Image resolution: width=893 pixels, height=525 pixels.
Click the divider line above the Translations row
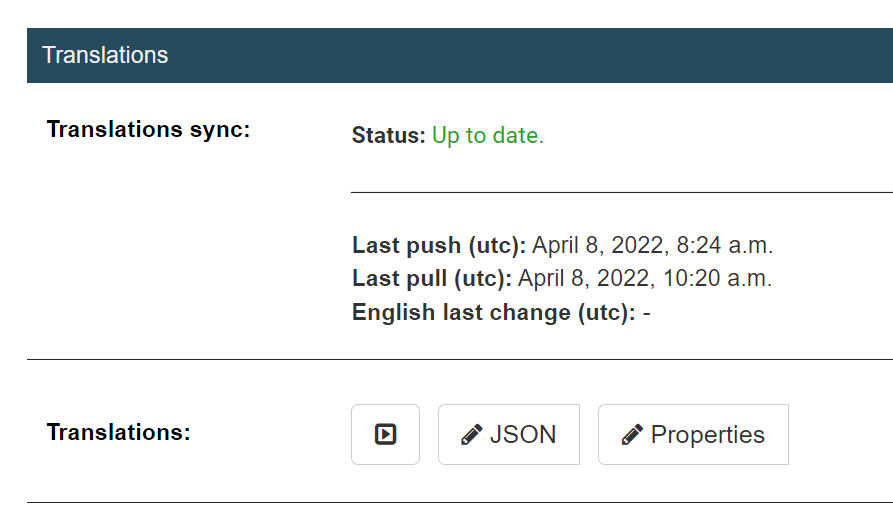[460, 359]
